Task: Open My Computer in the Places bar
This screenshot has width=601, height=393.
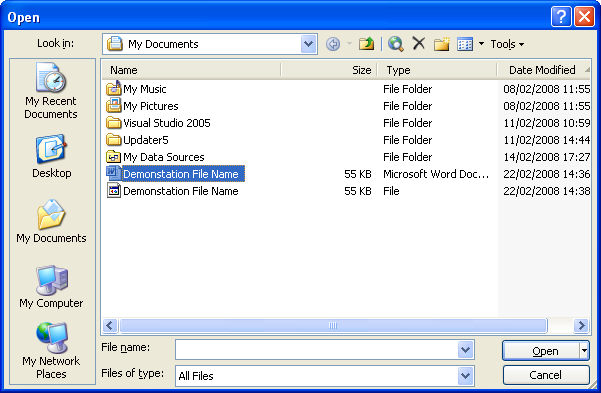Action: pos(51,287)
